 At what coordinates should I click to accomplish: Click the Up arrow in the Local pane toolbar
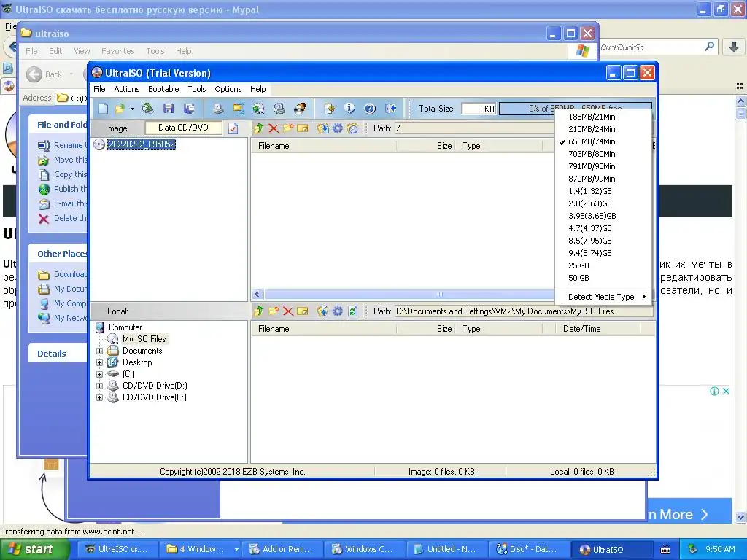click(x=259, y=311)
